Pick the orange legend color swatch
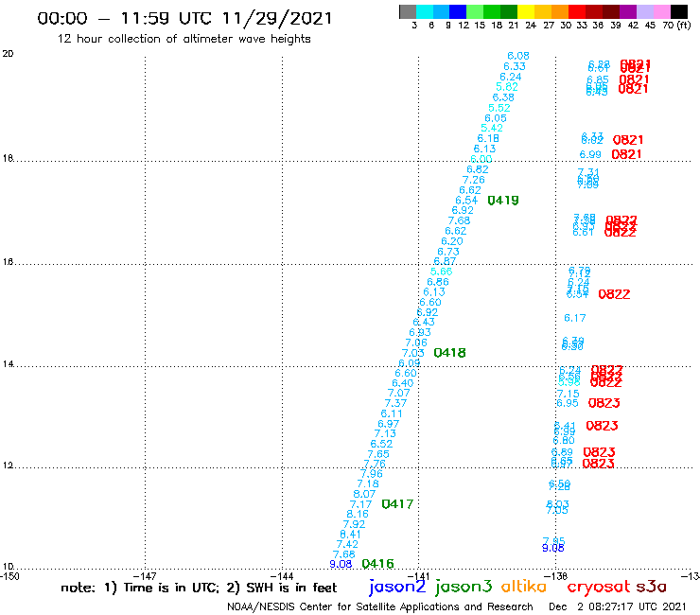 560,11
